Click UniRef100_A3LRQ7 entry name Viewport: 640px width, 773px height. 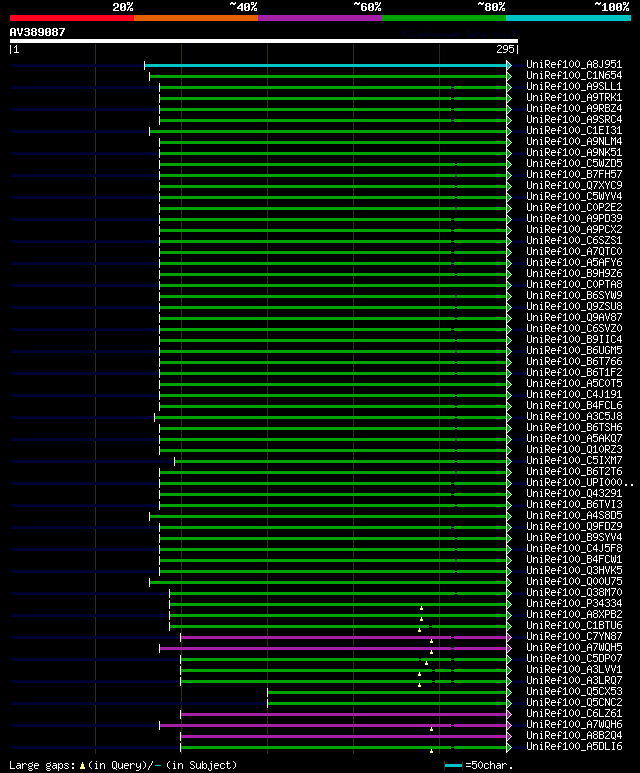coord(574,681)
